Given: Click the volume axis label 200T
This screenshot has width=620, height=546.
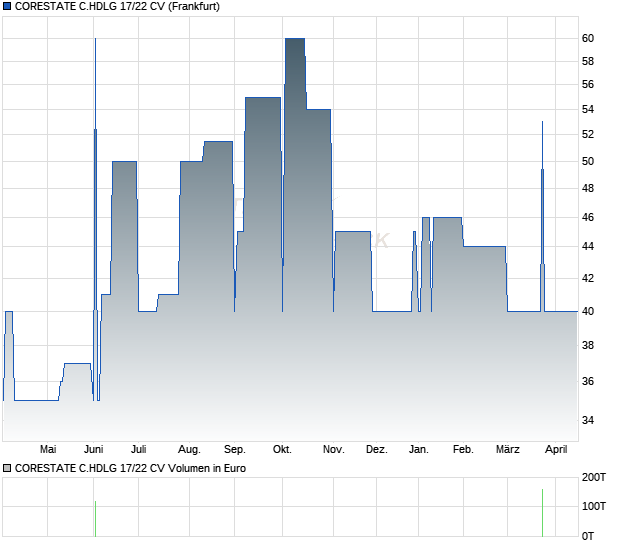Looking at the screenshot, I should (594, 478).
